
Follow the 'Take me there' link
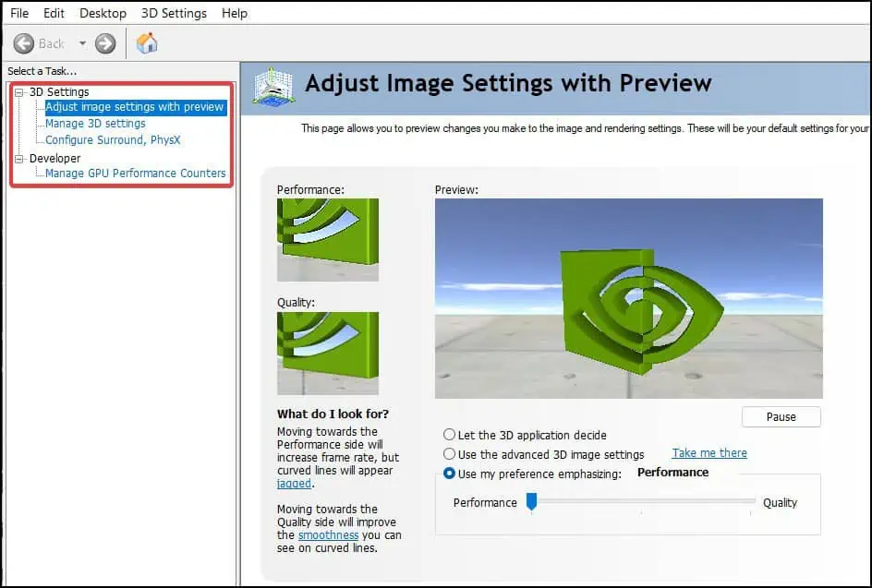point(708,452)
